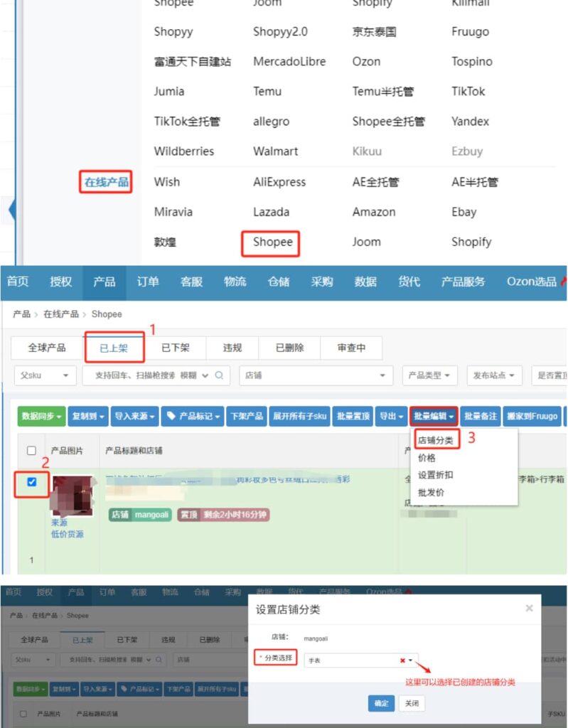Choose 设置折扣 from 批量编辑 menu
Screen dimensions: 568x728
[435, 475]
